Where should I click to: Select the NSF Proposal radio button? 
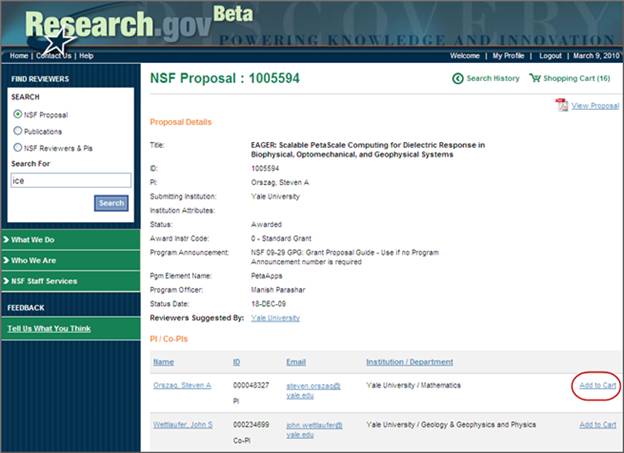[17, 114]
